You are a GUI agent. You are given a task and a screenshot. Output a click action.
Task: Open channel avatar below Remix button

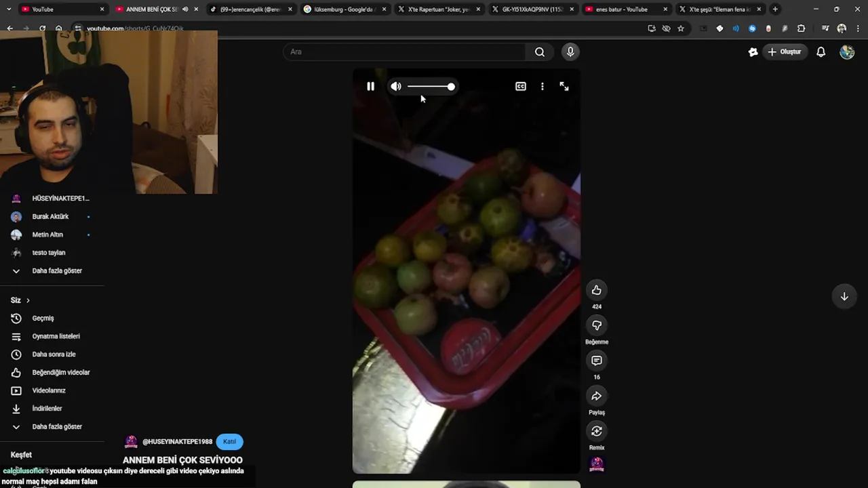(x=597, y=464)
